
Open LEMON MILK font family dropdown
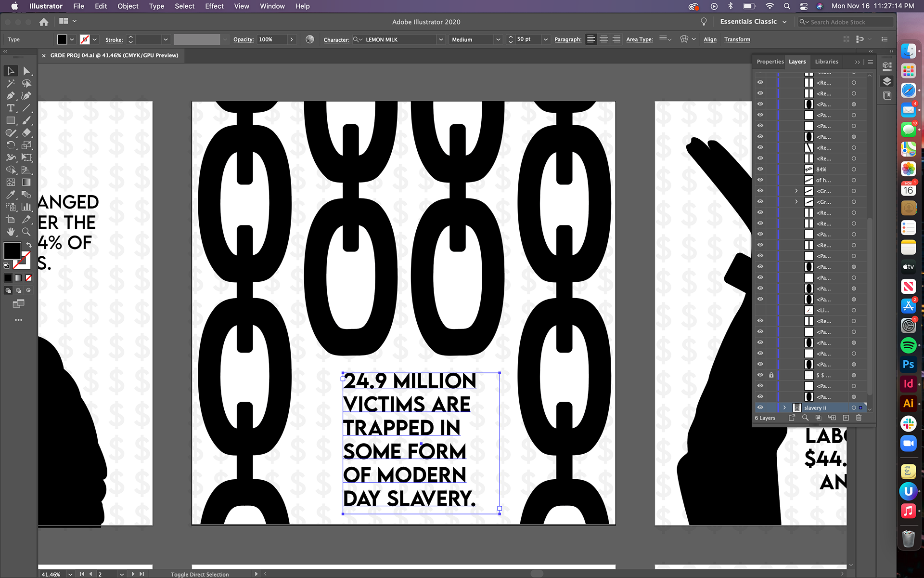441,39
